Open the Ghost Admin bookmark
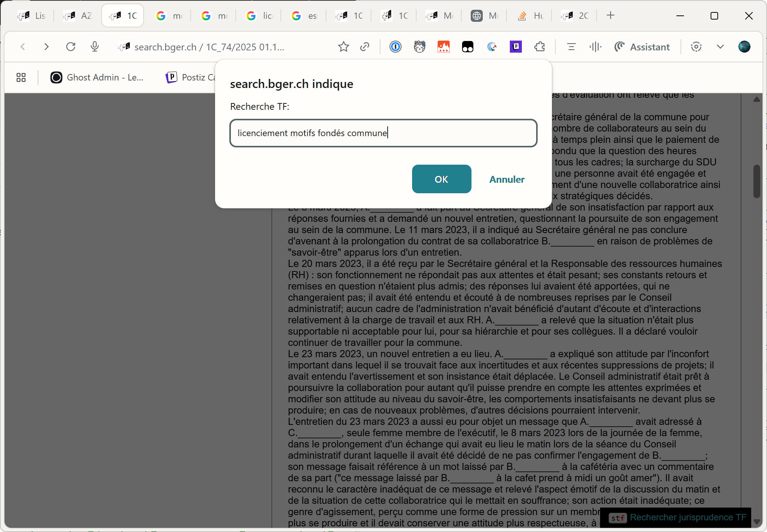 [97, 77]
